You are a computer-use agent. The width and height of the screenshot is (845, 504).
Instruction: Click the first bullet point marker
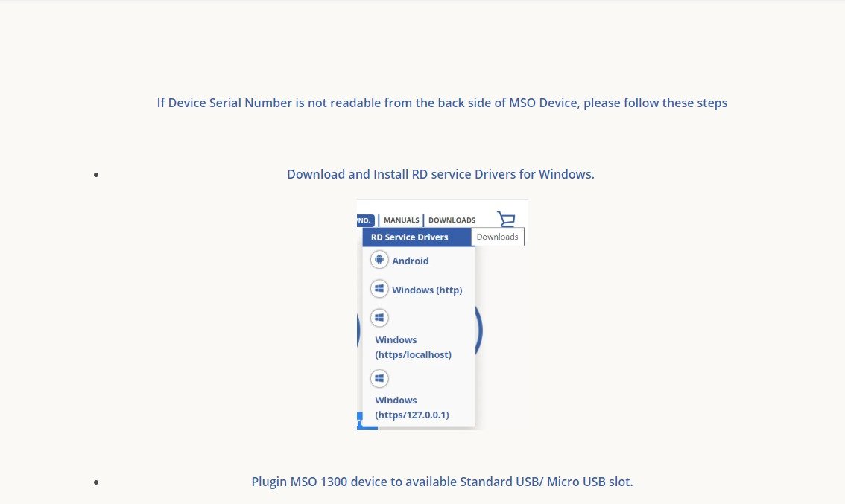96,174
